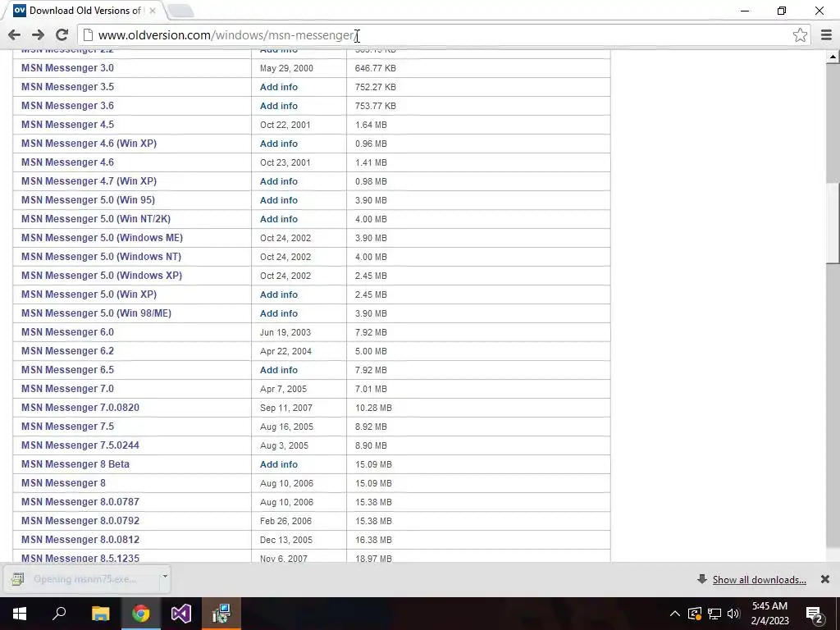
Task: Open MSN Messenger 3.0 link
Action: point(67,68)
